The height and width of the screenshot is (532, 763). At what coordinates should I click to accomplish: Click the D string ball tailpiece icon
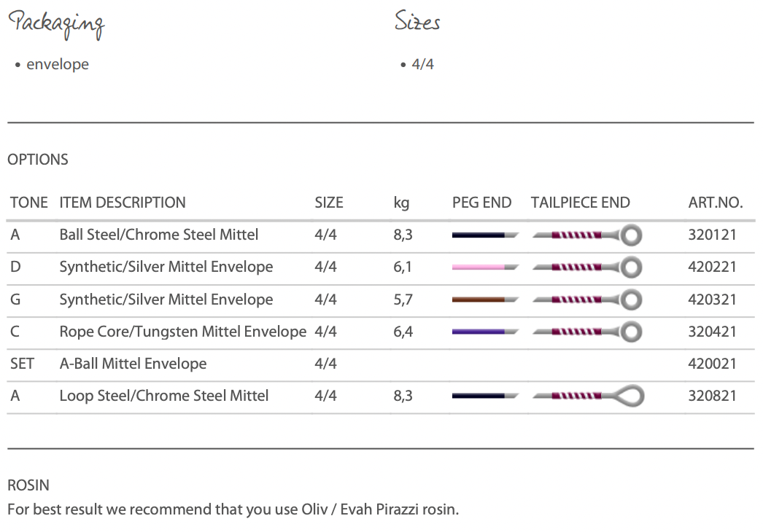click(x=587, y=267)
